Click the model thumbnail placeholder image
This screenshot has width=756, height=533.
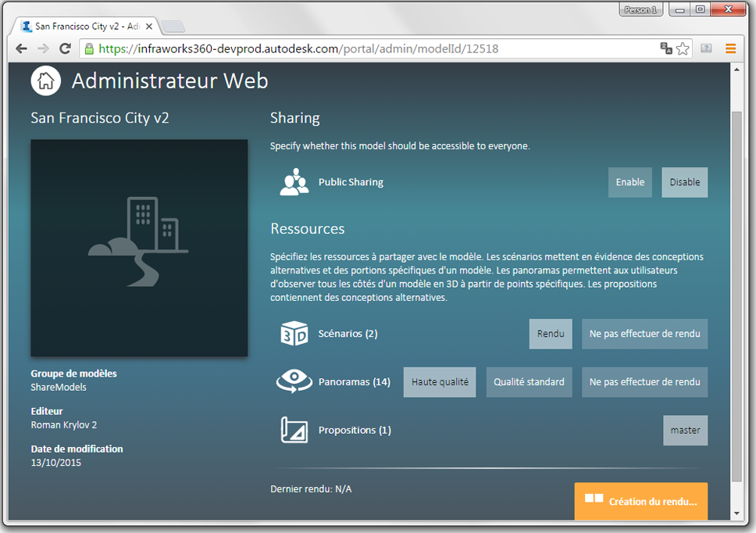139,248
